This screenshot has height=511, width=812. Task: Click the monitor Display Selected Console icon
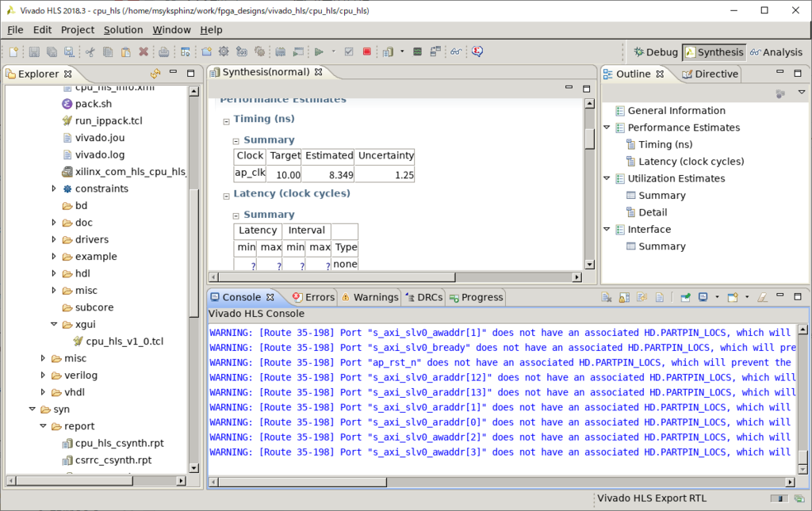[x=703, y=297]
